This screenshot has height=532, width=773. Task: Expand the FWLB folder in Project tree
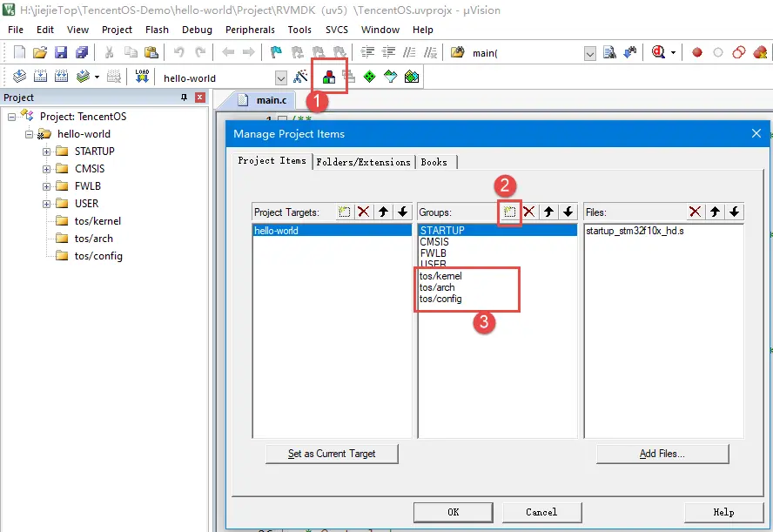click(x=46, y=187)
